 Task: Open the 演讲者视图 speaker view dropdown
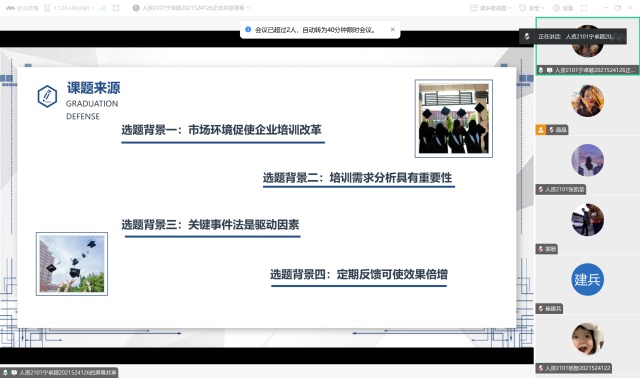pyautogui.click(x=491, y=8)
